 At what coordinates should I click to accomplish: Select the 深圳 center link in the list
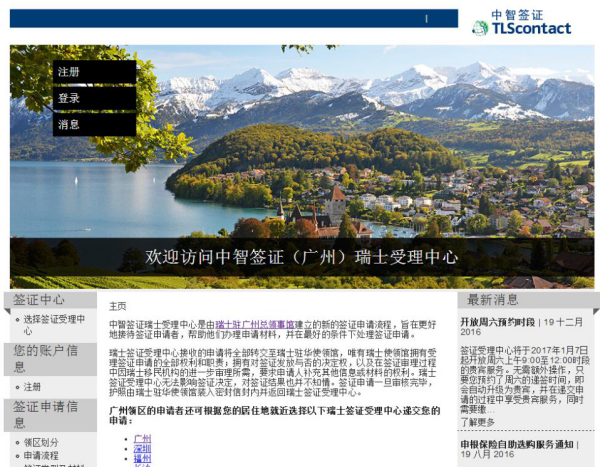click(x=142, y=449)
